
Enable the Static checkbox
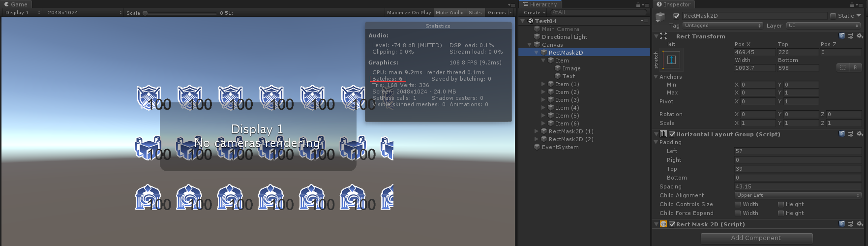(x=833, y=16)
